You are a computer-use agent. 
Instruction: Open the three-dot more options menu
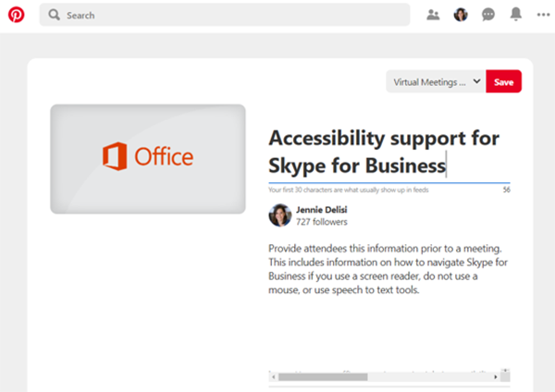pos(543,15)
